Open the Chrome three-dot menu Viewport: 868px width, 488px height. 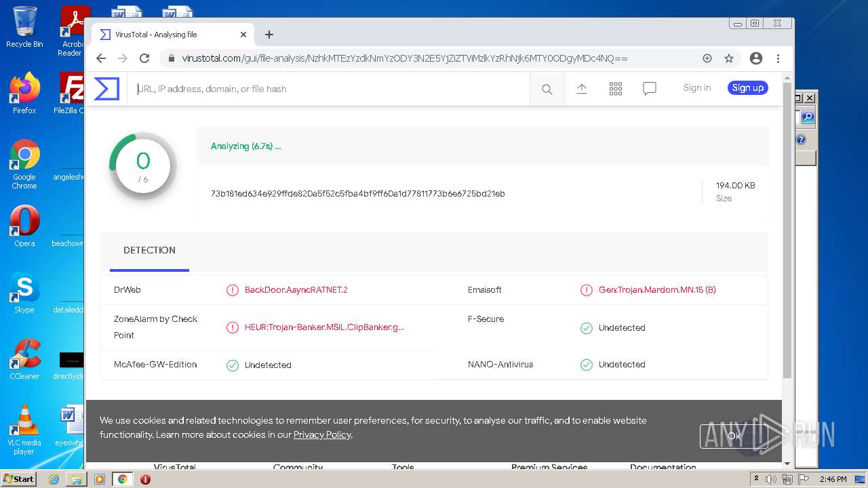tap(778, 58)
